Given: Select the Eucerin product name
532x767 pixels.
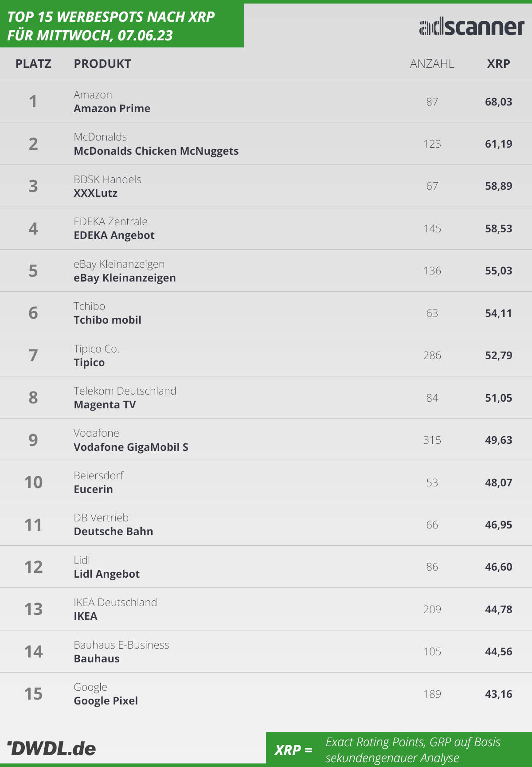Looking at the screenshot, I should point(93,489).
